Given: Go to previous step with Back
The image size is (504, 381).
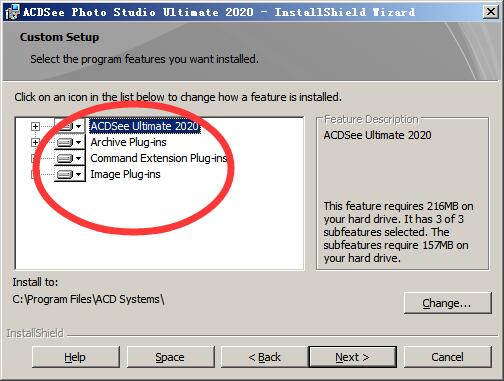Looking at the screenshot, I should coord(265,357).
